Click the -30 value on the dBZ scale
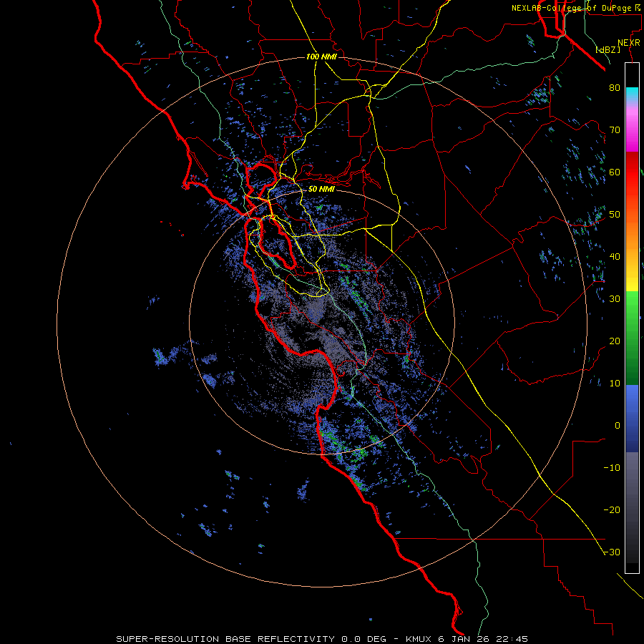644x644 pixels. click(x=612, y=552)
